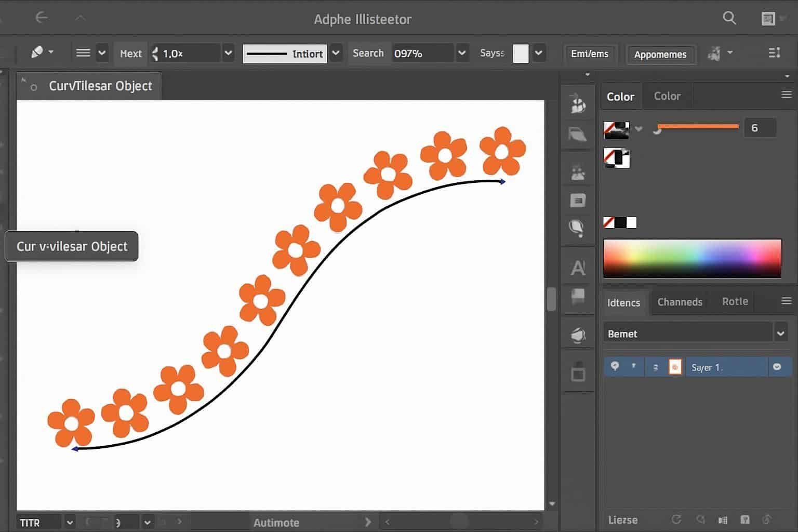Expand the 097% zoom dropdown
The image size is (798, 532).
[x=462, y=53]
